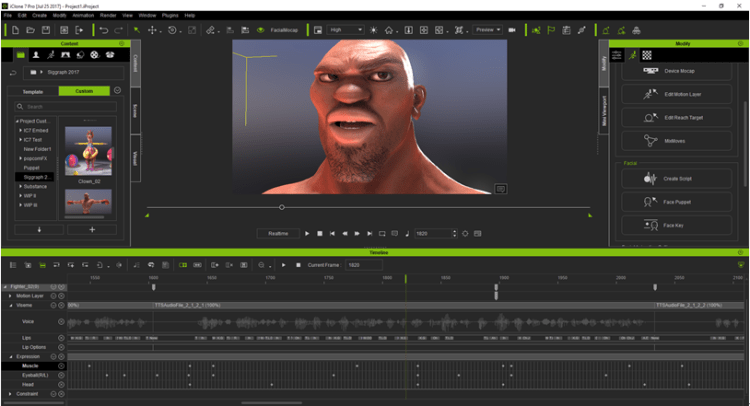Screen dimensions: 750x406
Task: Toggle the Realtime playback mode button
Action: coord(278,233)
